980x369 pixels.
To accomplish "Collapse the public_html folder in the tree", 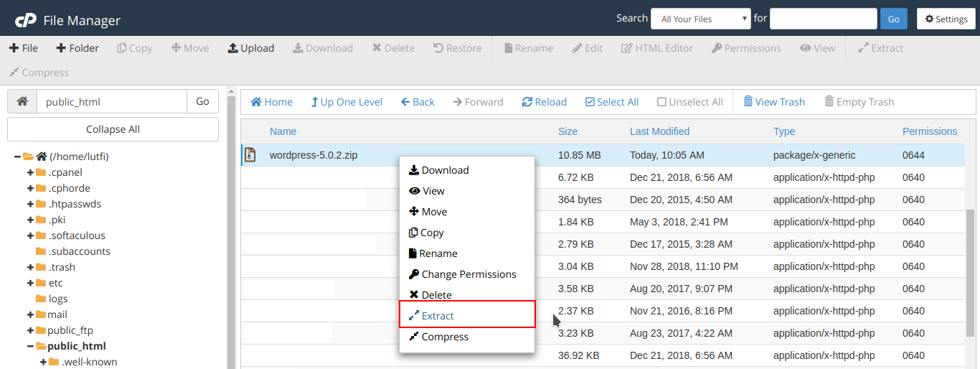I will (x=30, y=346).
